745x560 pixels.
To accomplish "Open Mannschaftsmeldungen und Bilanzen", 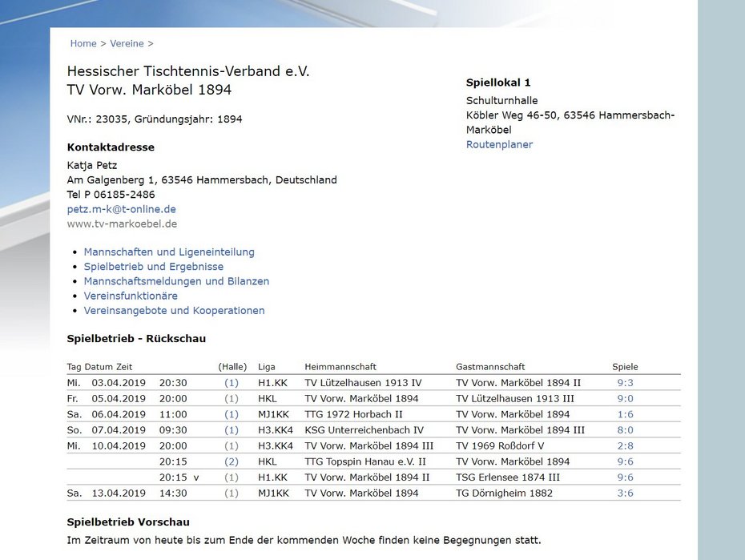I will (x=176, y=281).
